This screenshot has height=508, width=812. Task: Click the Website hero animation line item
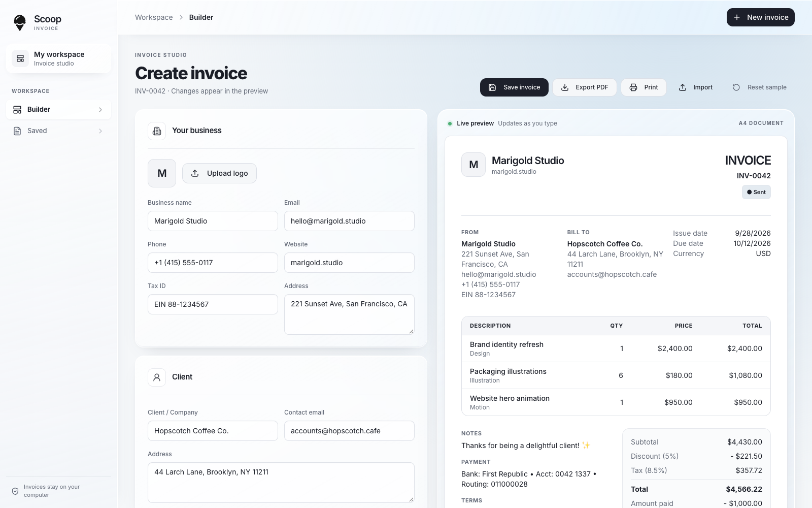tap(616, 402)
